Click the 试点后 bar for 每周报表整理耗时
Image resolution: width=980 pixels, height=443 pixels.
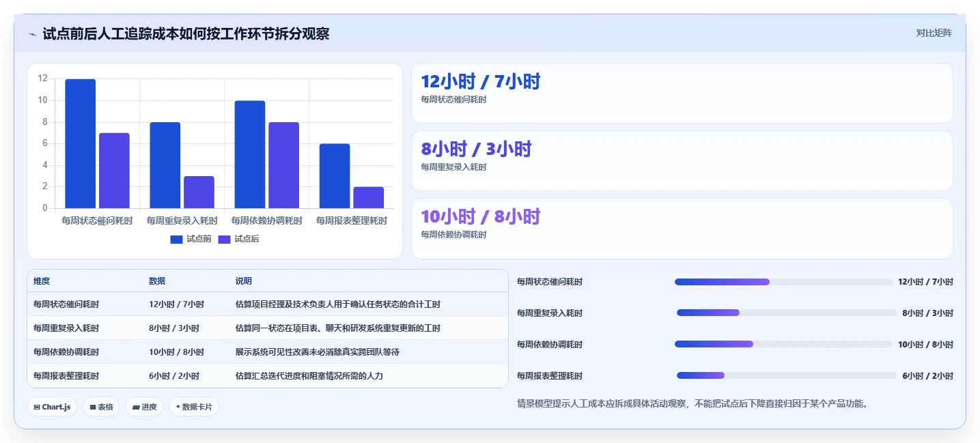pos(368,197)
